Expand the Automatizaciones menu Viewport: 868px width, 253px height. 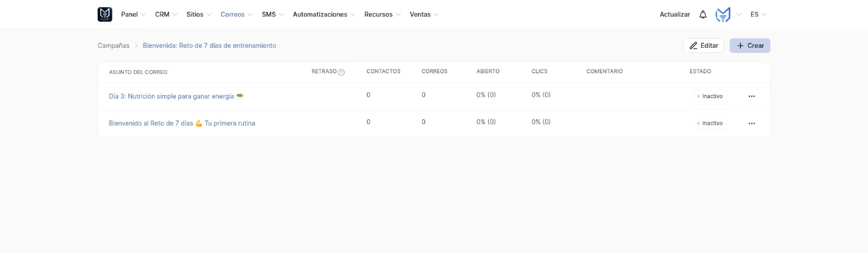coord(324,14)
